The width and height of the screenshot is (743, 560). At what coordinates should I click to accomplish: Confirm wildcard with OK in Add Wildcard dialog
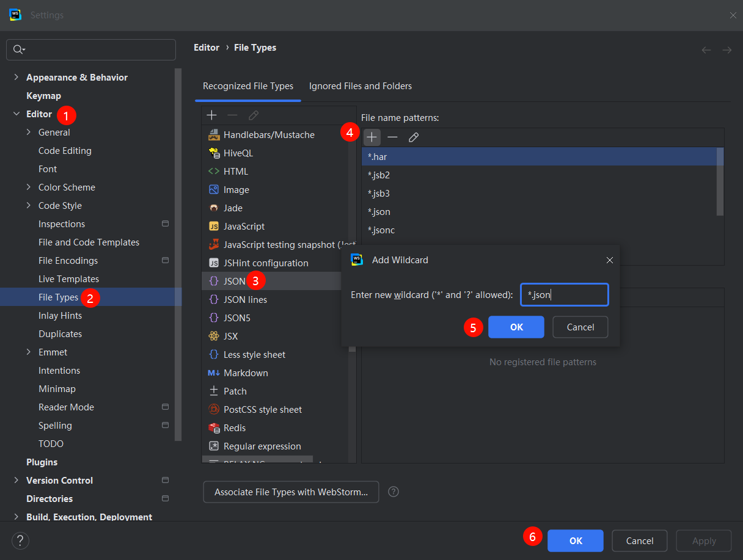pyautogui.click(x=516, y=327)
